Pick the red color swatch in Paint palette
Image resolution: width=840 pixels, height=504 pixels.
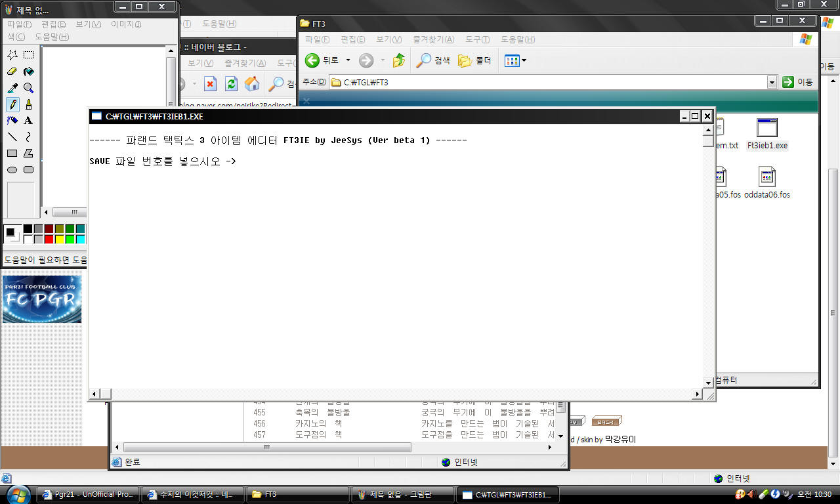(x=49, y=239)
